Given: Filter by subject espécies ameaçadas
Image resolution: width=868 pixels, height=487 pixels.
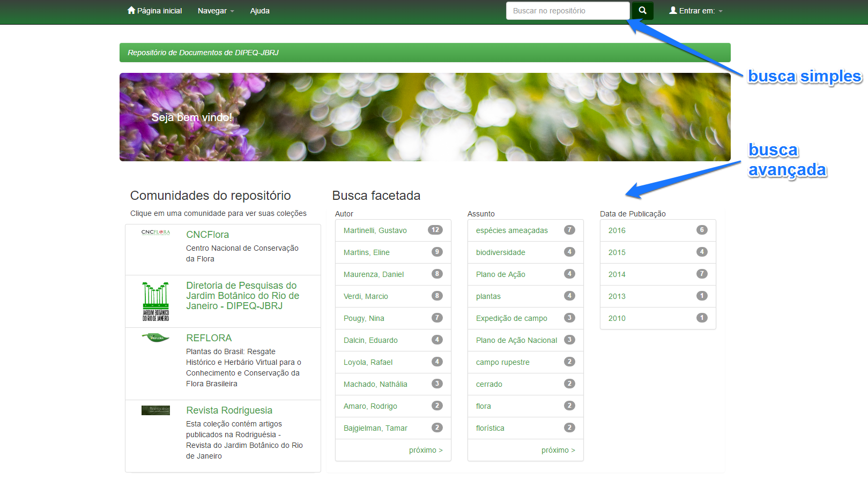Looking at the screenshot, I should [x=511, y=230].
